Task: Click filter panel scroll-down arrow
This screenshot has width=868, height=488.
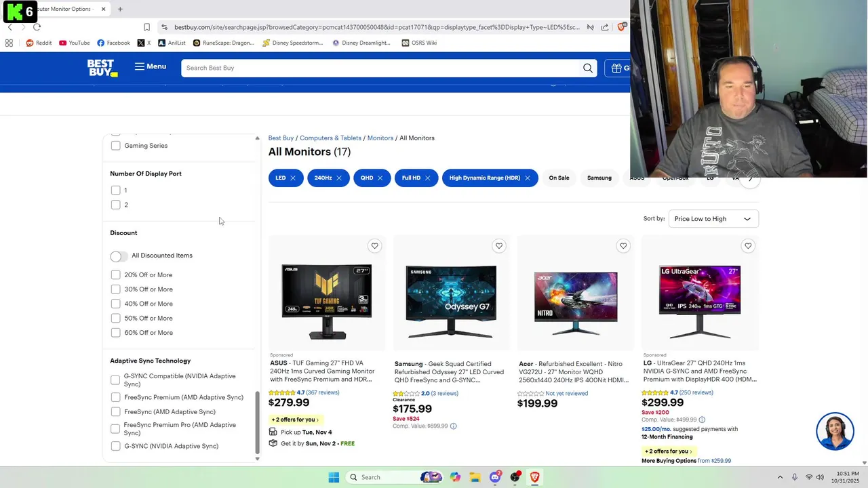Action: click(x=257, y=459)
